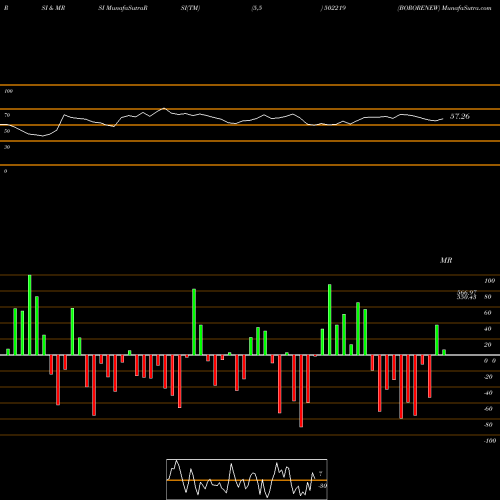This screenshot has width=500, height=500.
Task: Click the 330.43 value near MR axis
Action: click(x=467, y=297)
